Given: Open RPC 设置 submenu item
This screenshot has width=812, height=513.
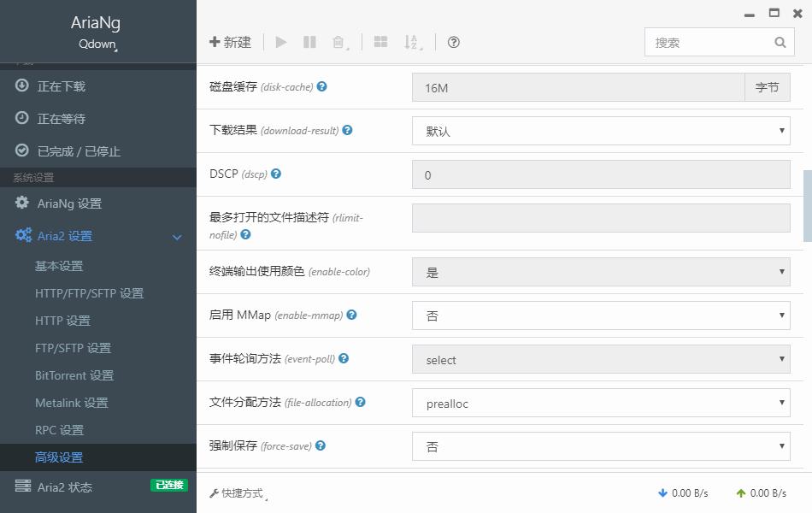Looking at the screenshot, I should tap(59, 430).
